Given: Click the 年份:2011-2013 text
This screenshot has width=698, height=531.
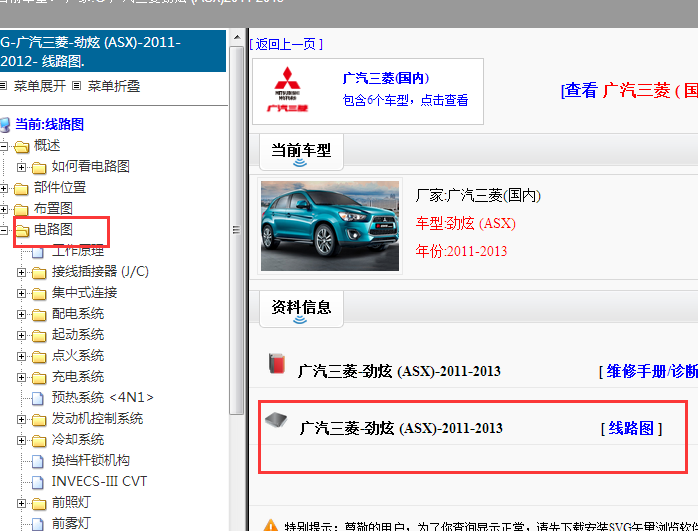Looking at the screenshot, I should click(x=461, y=251).
